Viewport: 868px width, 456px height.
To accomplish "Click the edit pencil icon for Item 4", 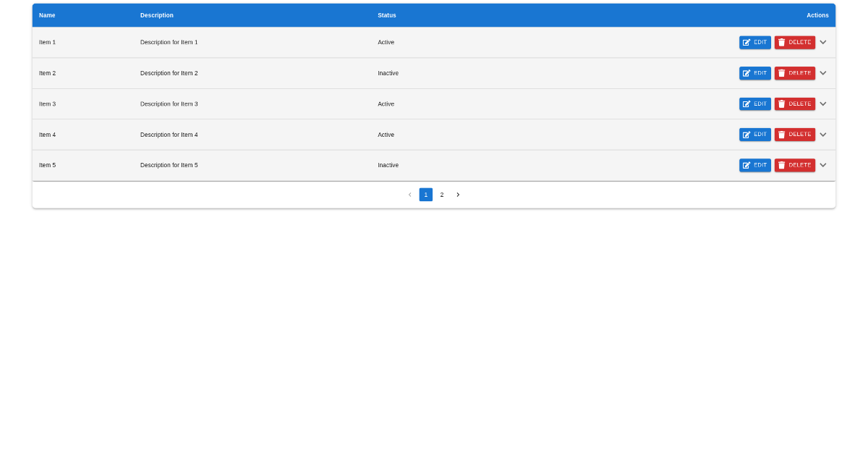I will coord(747,135).
